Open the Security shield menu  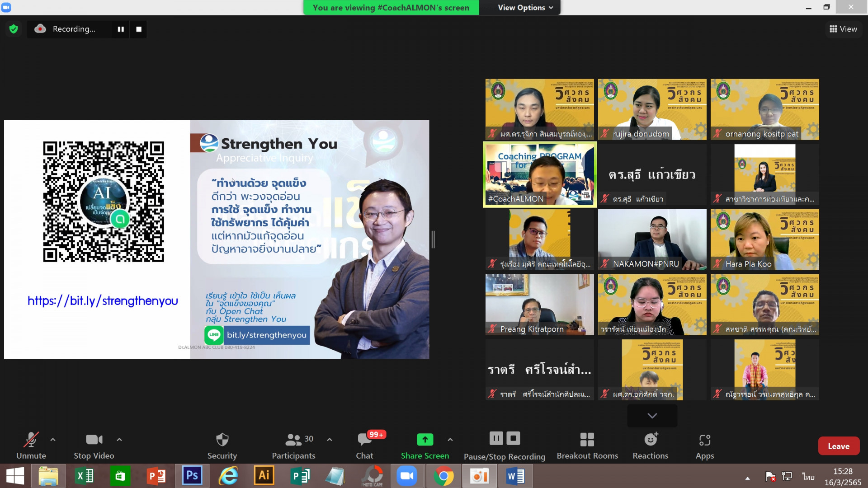pyautogui.click(x=222, y=446)
